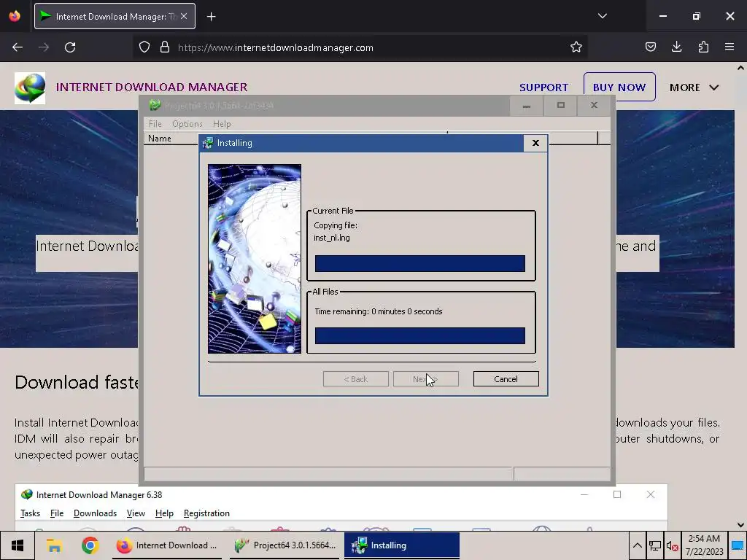Click the All Files progress bar

[x=420, y=335]
